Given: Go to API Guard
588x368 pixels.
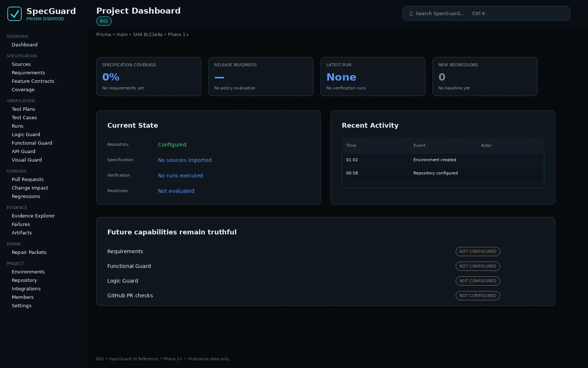Looking at the screenshot, I should coord(24,152).
